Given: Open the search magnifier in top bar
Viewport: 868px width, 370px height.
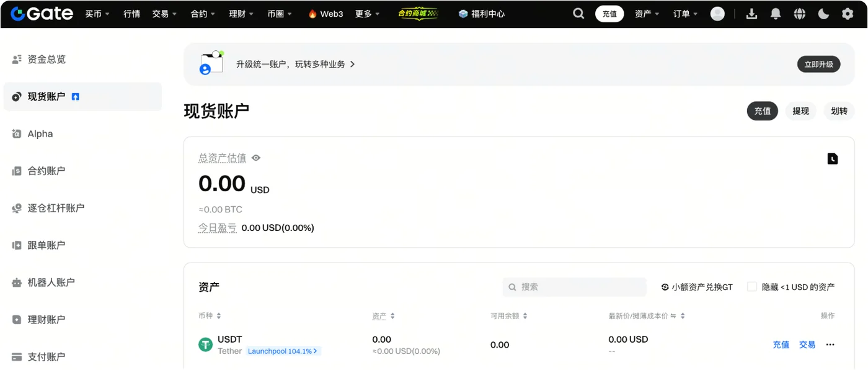Looking at the screenshot, I should click(x=578, y=14).
